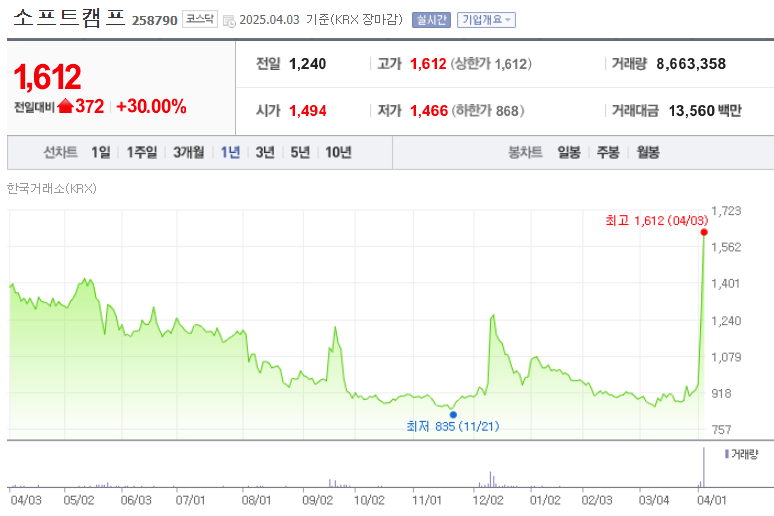Select the 3년 line chart tab
774x516 pixels.
pos(265,152)
